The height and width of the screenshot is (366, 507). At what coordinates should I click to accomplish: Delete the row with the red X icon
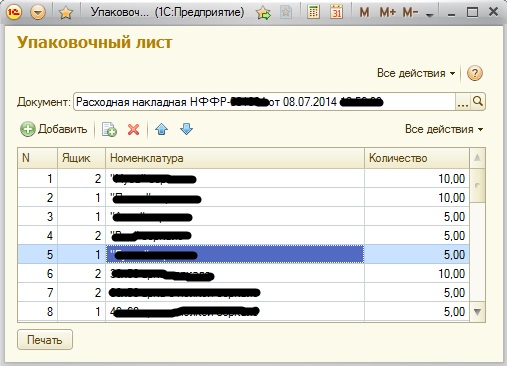pyautogui.click(x=133, y=129)
